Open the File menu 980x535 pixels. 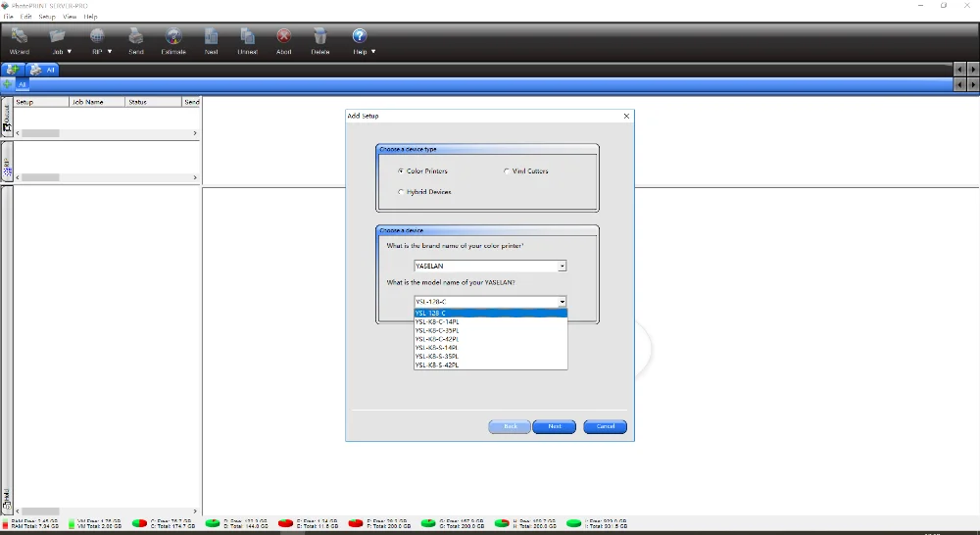(x=8, y=17)
